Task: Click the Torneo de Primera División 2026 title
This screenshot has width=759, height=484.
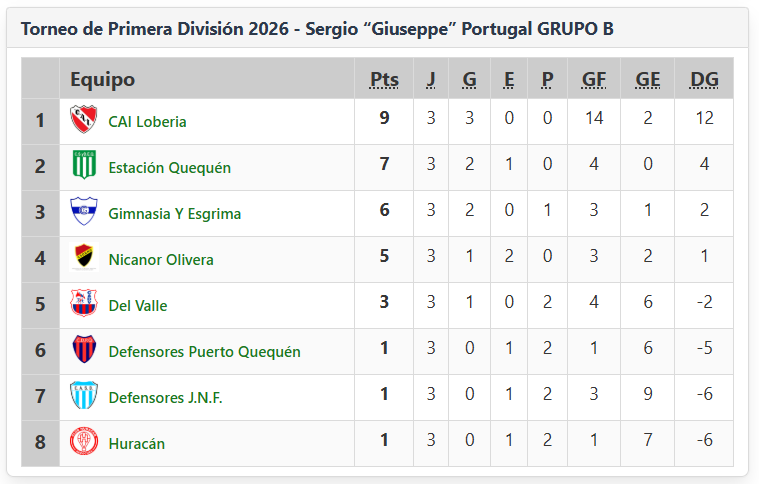Action: [x=317, y=29]
